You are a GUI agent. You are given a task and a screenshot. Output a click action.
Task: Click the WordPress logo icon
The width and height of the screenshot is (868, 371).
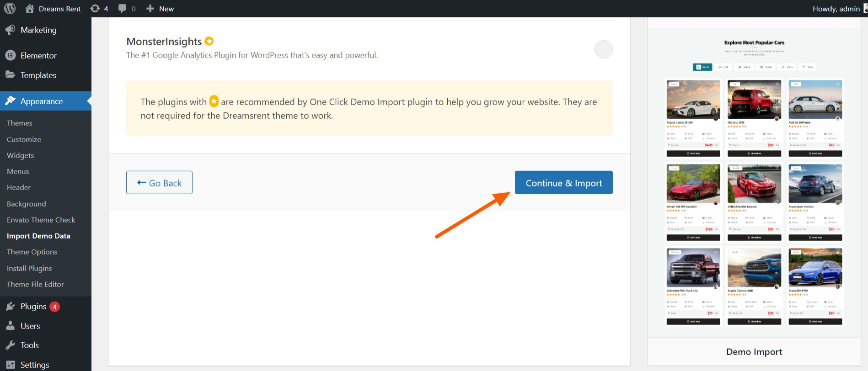click(x=10, y=8)
